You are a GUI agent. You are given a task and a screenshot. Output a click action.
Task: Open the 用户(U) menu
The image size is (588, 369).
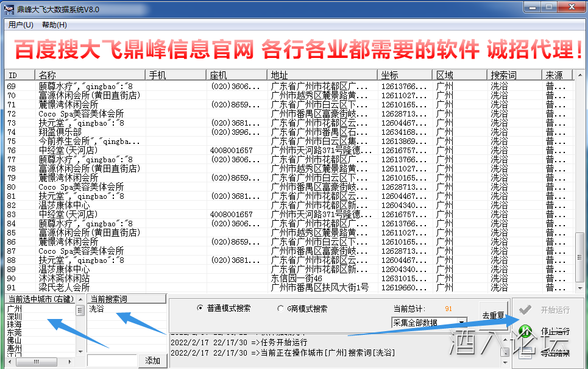coord(21,25)
